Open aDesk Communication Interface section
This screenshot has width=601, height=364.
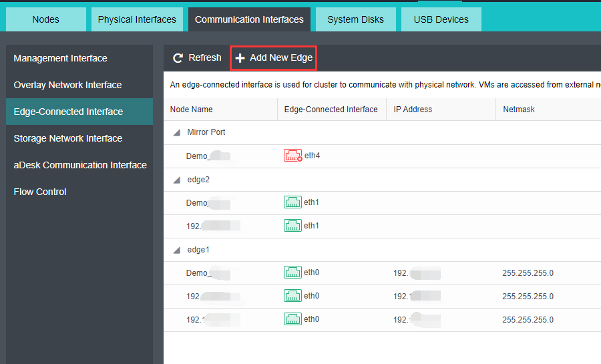[80, 165]
